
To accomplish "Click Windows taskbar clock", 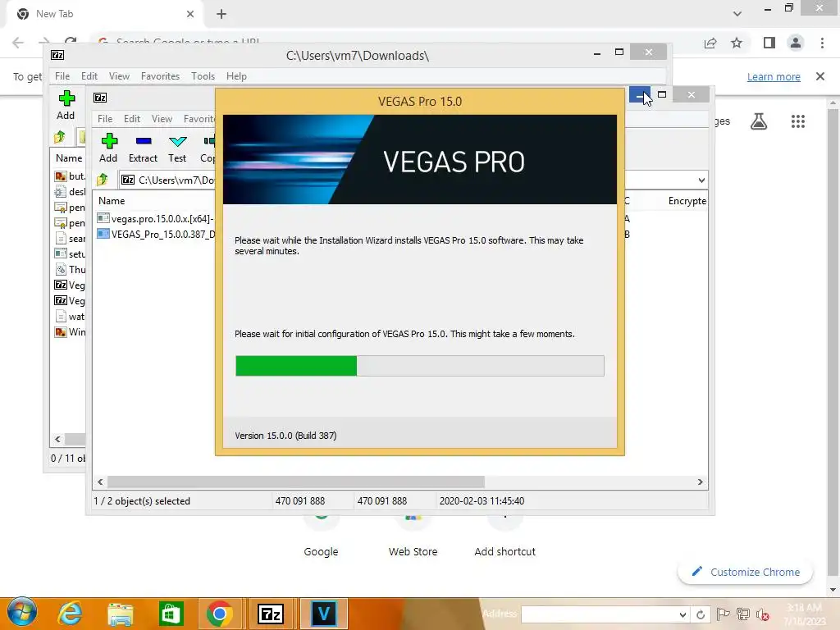I will pyautogui.click(x=804, y=614).
